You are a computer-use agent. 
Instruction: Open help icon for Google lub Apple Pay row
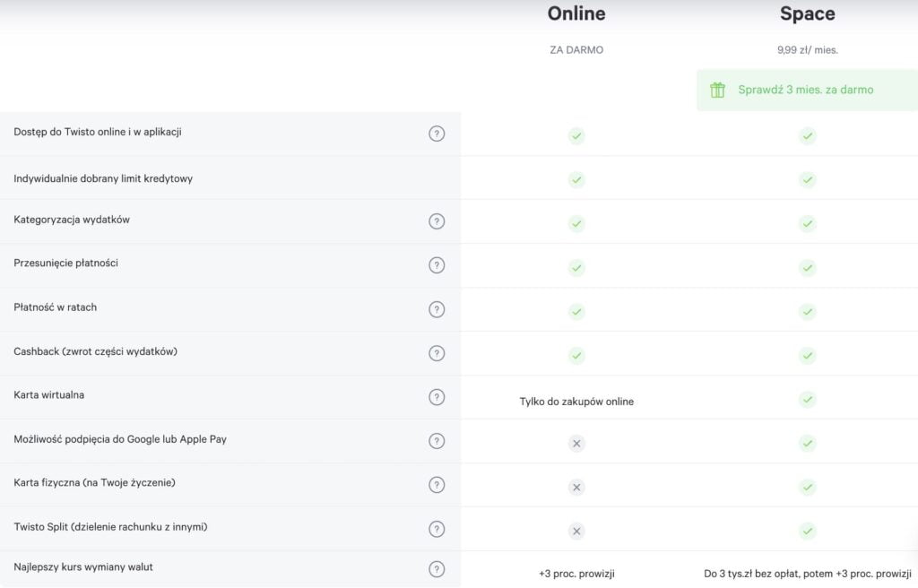click(437, 441)
